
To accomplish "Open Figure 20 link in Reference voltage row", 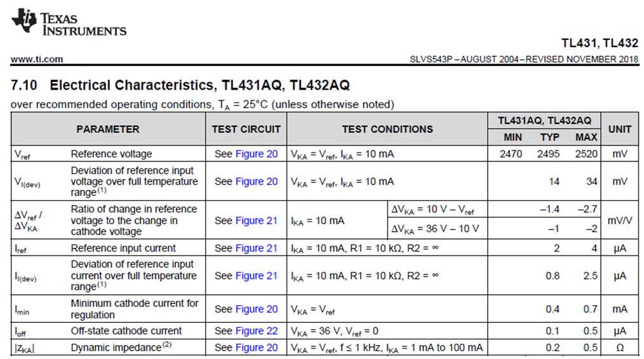I will (x=257, y=154).
